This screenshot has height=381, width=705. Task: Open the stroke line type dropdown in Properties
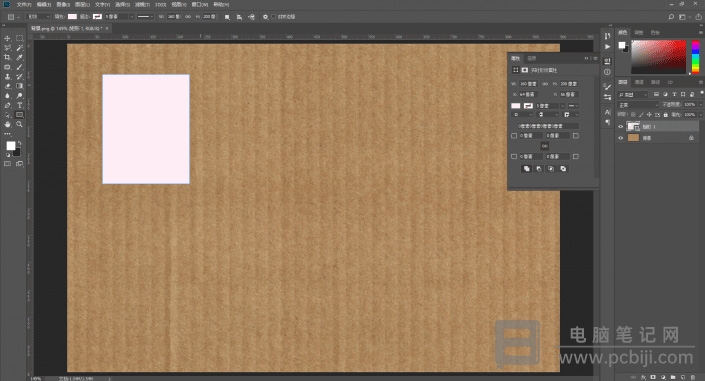coord(573,106)
